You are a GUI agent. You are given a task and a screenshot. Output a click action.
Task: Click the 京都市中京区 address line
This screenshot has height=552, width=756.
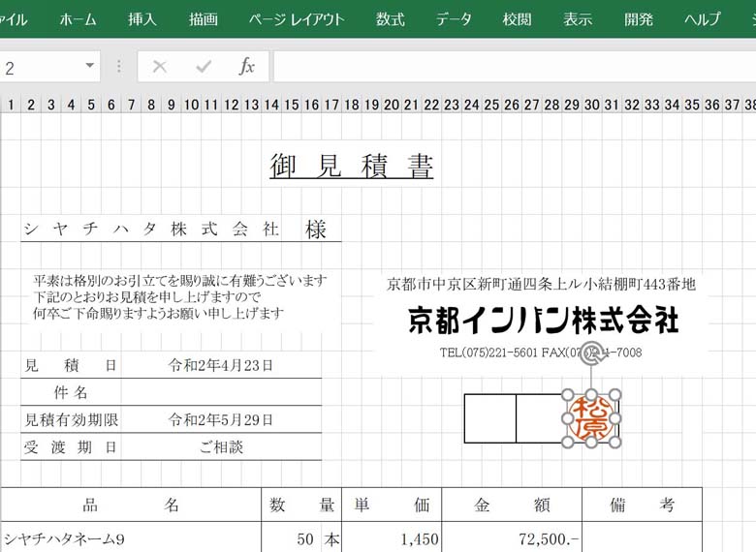tap(541, 284)
